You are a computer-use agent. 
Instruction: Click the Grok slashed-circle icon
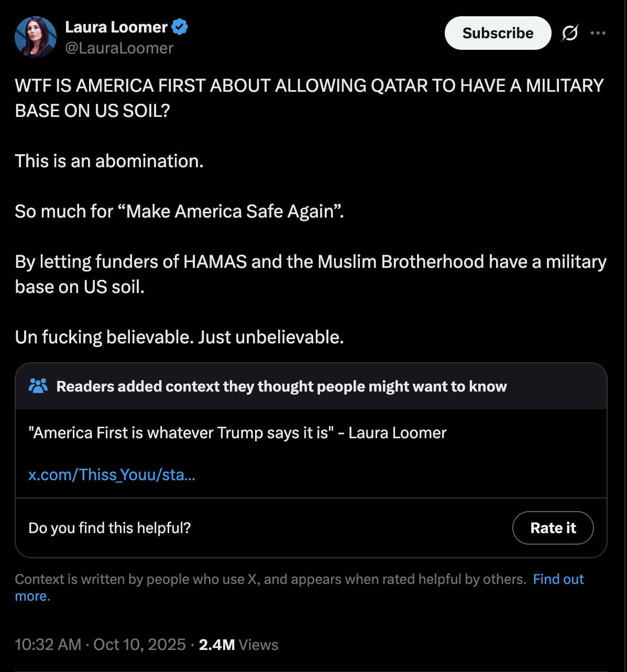569,33
